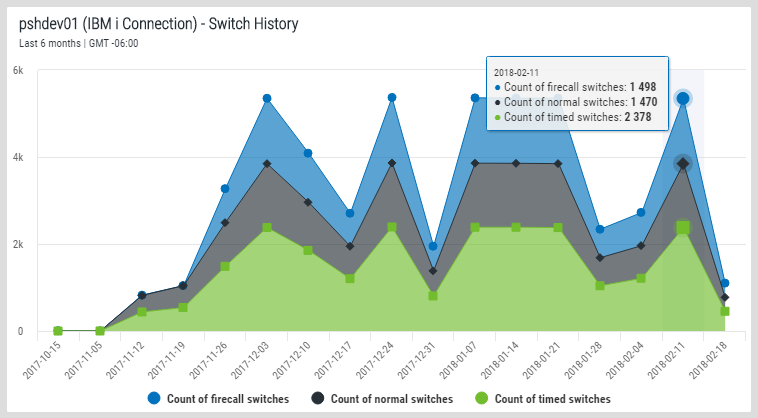Click the timed square point at 2017-10-15
This screenshot has width=758, height=418.
click(58, 331)
